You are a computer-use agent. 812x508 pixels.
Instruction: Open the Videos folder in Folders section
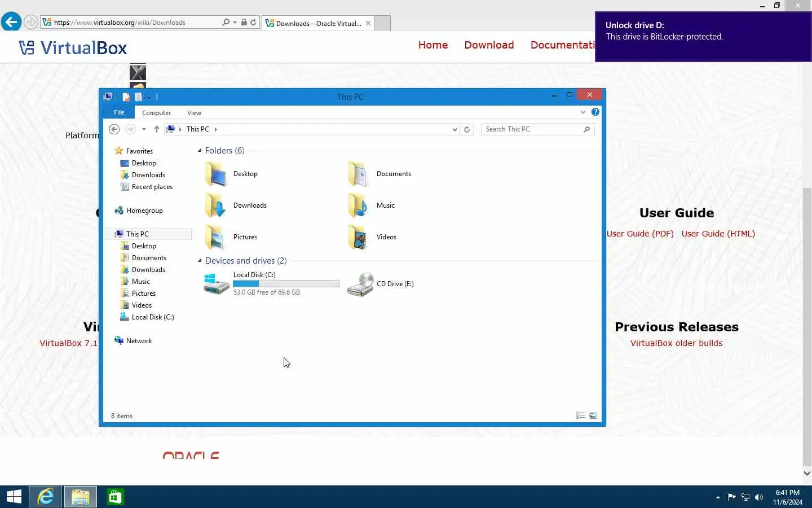click(372, 237)
